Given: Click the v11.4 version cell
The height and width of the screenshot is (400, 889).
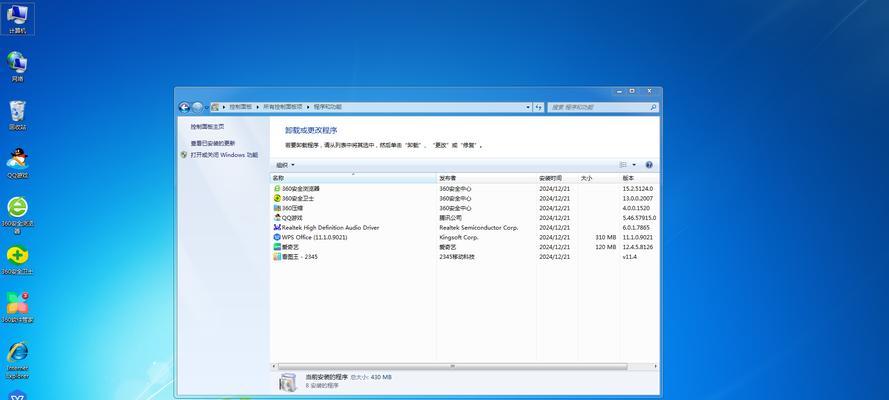Looking at the screenshot, I should click(x=629, y=257).
